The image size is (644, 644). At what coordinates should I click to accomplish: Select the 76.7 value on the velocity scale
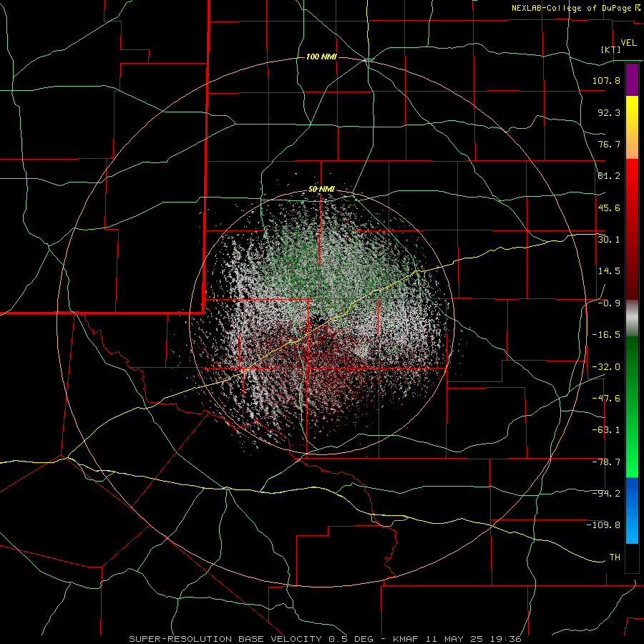(609, 144)
